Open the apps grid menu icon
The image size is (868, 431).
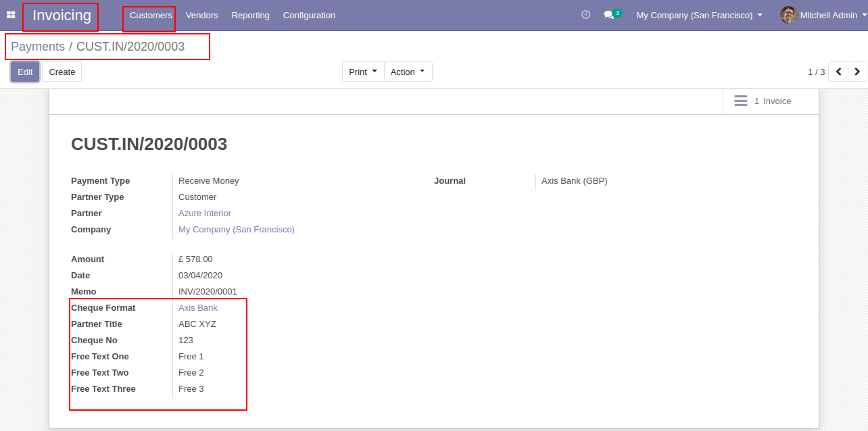11,15
